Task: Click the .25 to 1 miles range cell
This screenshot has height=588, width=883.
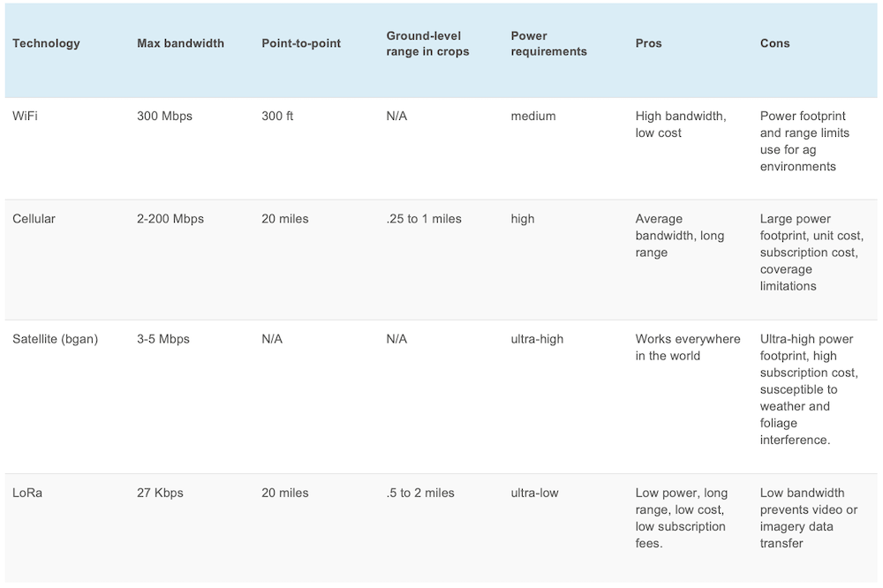Action: [x=424, y=219]
